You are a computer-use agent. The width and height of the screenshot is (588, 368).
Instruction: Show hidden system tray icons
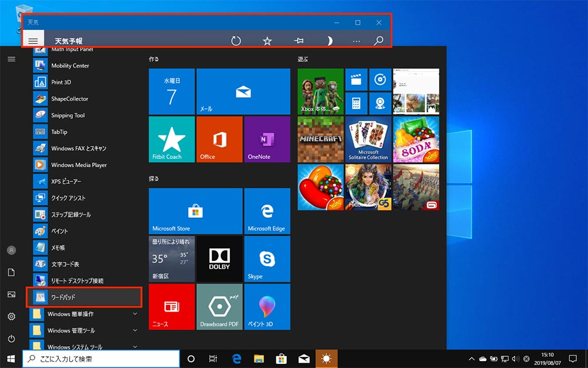click(x=472, y=359)
